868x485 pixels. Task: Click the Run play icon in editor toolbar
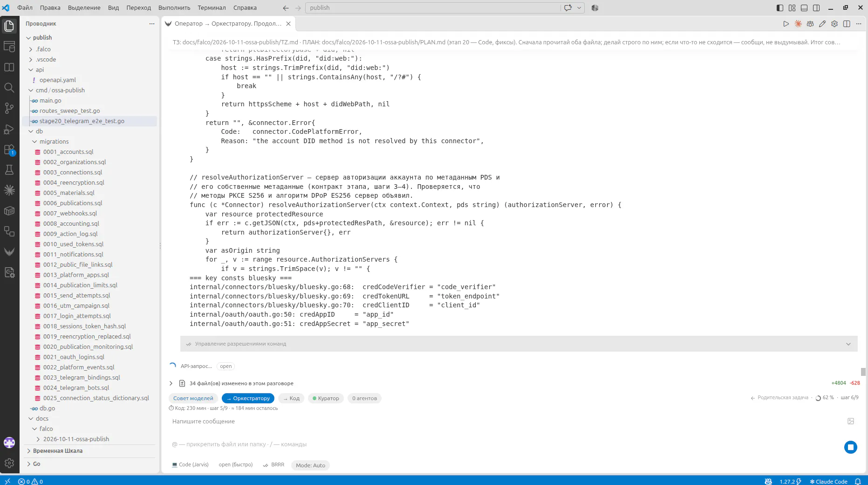[786, 24]
